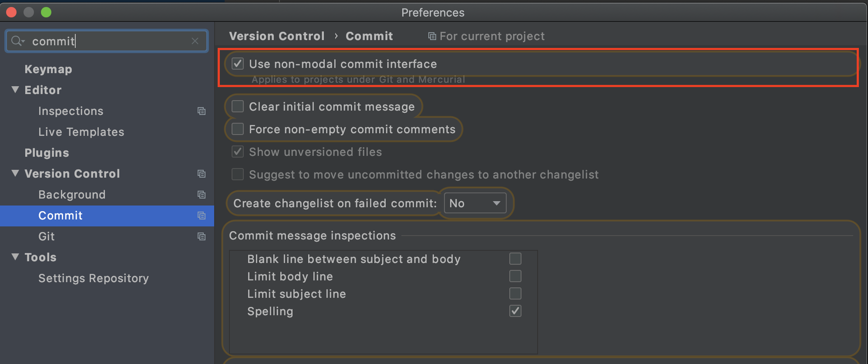This screenshot has width=868, height=364.
Task: Open Settings Repository under Tools
Action: (94, 278)
